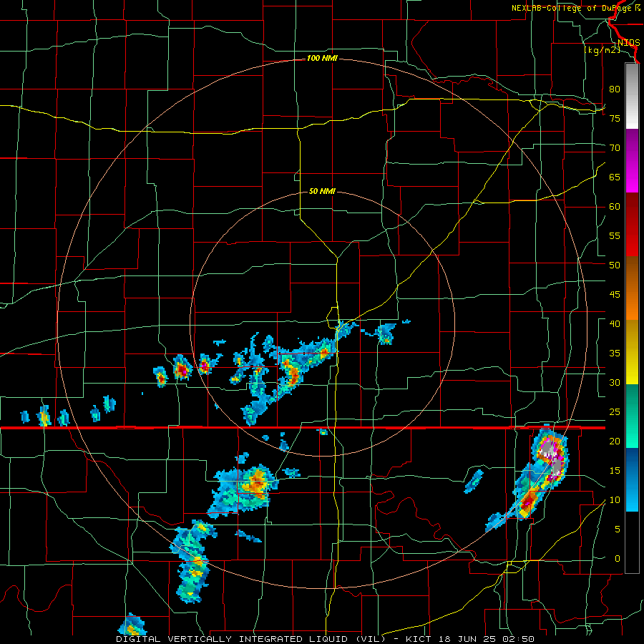
Task: Click the "45" value on the scale
Action: (x=615, y=295)
